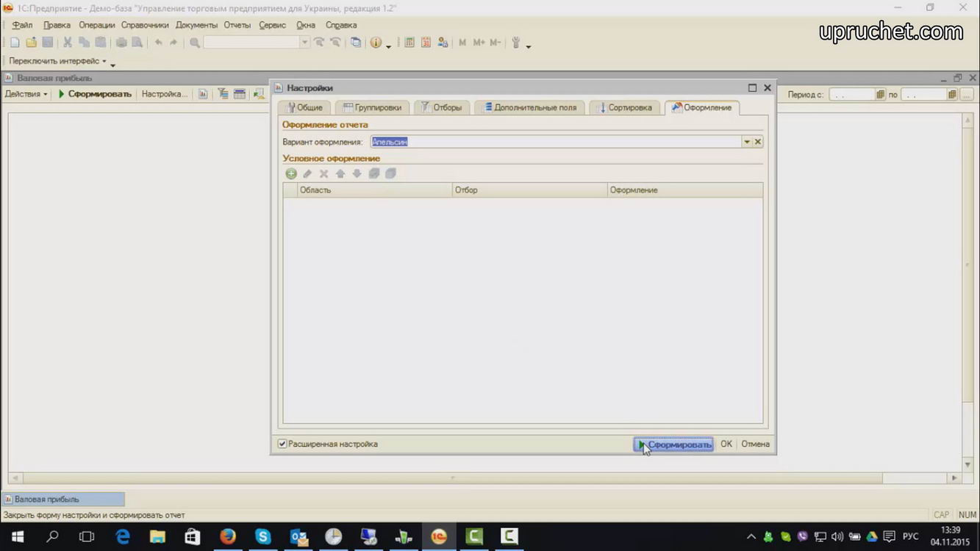Print using the printer toolbar icon
The height and width of the screenshot is (551, 980).
coord(121,43)
